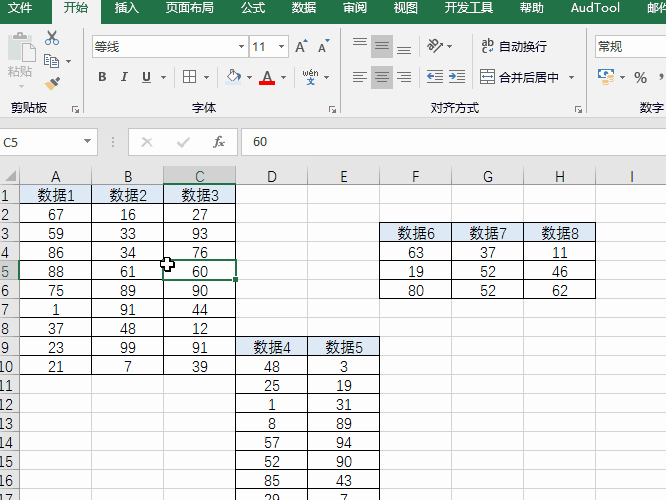Open the Paste options dropdown arrow
Viewport: 666px width, 500px height.
click(x=21, y=87)
